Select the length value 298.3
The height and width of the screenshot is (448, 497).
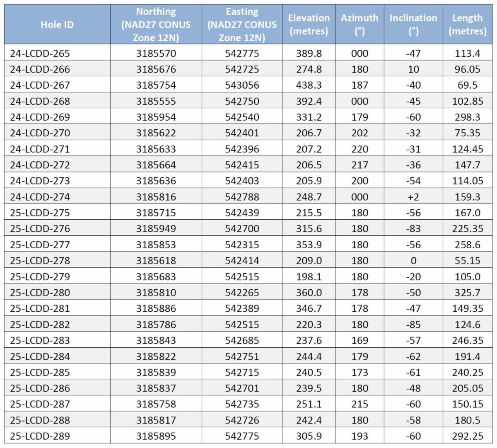467,117
